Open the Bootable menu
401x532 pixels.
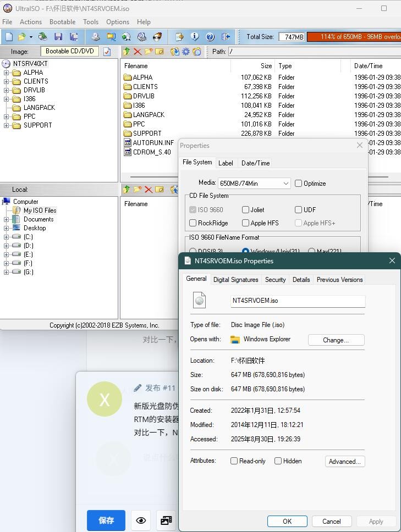click(x=62, y=22)
